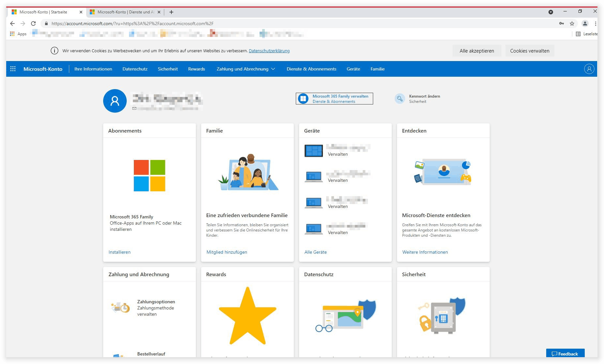Image resolution: width=604 pixels, height=364 pixels.
Task: Click the Installieren link
Action: [119, 252]
